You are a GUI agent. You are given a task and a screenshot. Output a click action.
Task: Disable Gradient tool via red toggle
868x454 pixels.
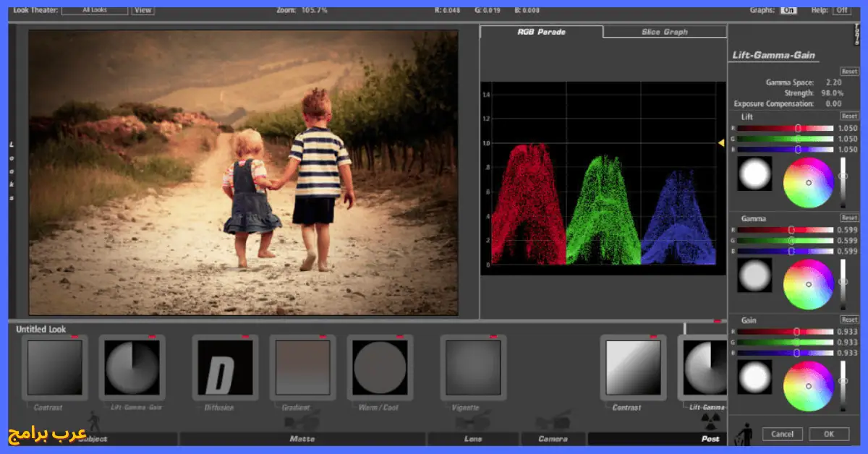pyautogui.click(x=322, y=337)
